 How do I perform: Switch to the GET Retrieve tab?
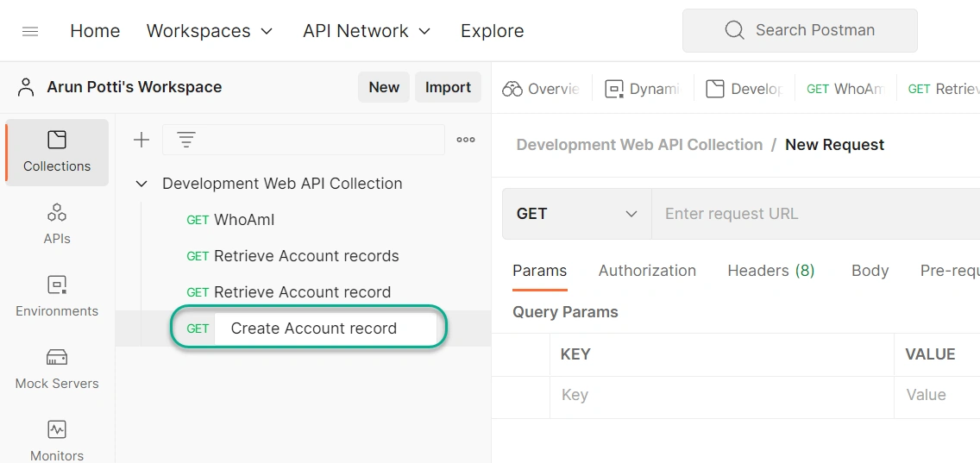tap(942, 89)
